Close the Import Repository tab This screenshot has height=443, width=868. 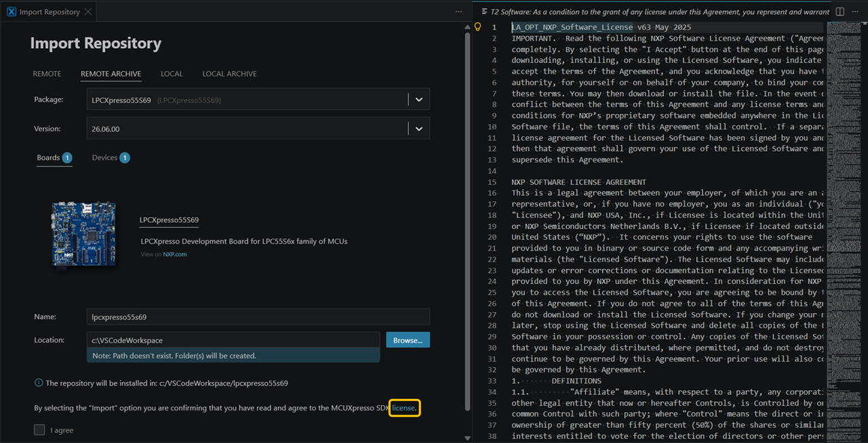(x=88, y=12)
